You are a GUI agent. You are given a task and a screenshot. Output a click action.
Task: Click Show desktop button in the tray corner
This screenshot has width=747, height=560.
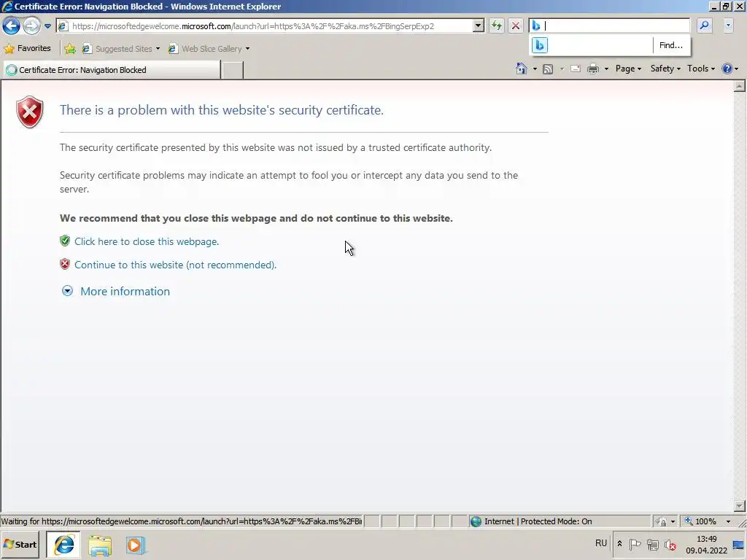[x=738, y=545]
